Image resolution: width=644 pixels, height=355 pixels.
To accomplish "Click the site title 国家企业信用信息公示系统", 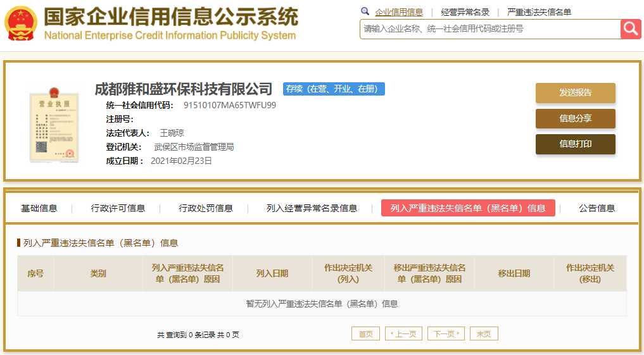I will tap(171, 17).
